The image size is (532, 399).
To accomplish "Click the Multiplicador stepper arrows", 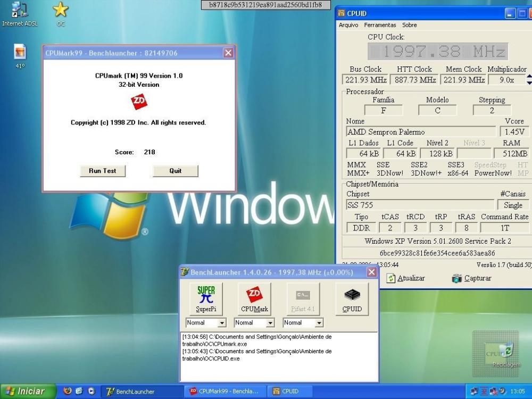I will point(529,79).
